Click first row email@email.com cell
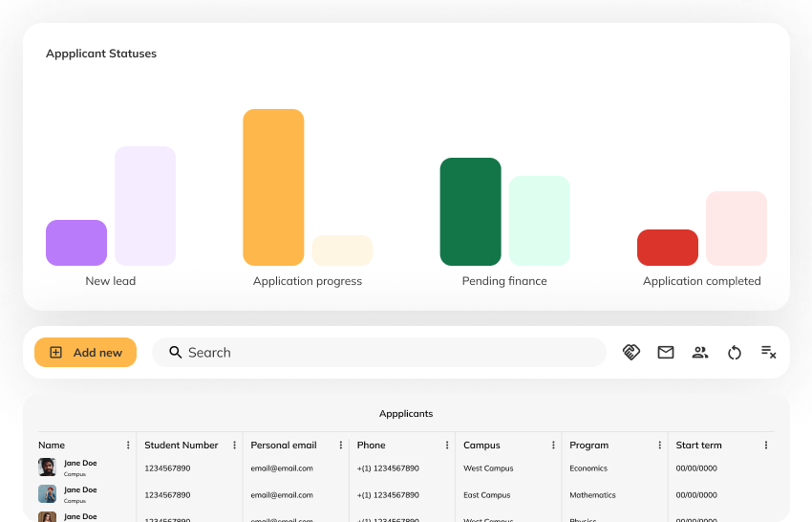This screenshot has width=812, height=522. 282,468
